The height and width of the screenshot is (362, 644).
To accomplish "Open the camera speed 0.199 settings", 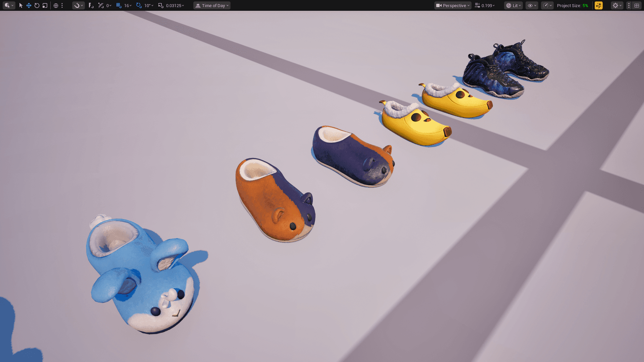I will point(485,5).
